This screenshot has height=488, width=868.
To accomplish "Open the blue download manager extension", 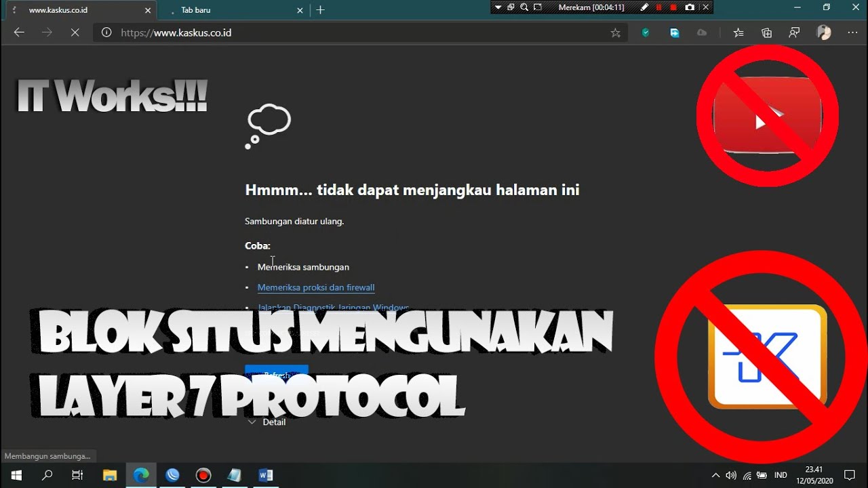I will tap(674, 33).
